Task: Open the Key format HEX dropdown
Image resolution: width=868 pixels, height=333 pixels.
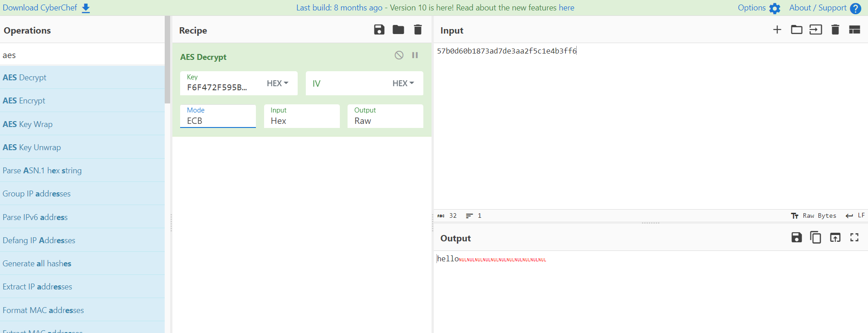Action: coord(278,83)
